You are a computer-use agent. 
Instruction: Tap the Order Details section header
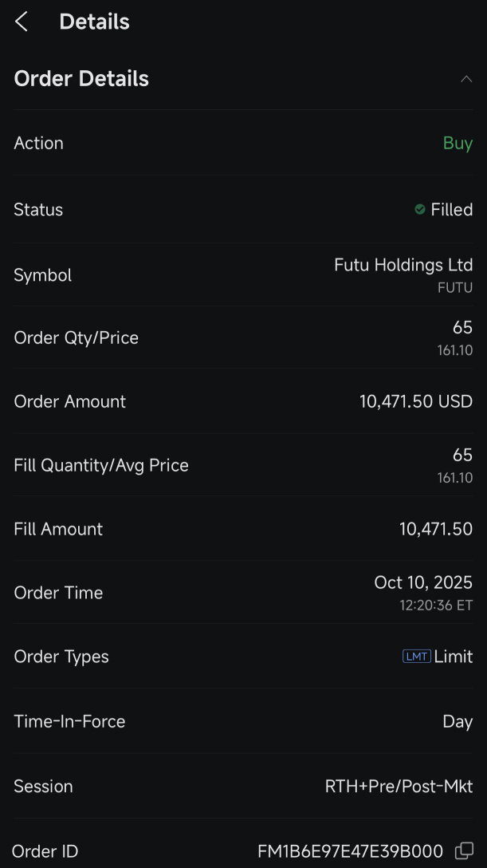point(81,79)
